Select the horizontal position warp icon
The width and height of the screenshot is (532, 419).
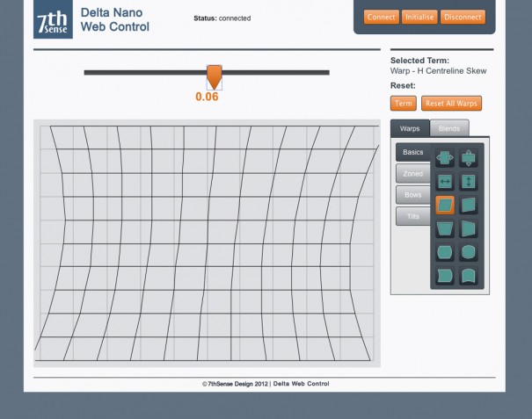pyautogui.click(x=445, y=159)
